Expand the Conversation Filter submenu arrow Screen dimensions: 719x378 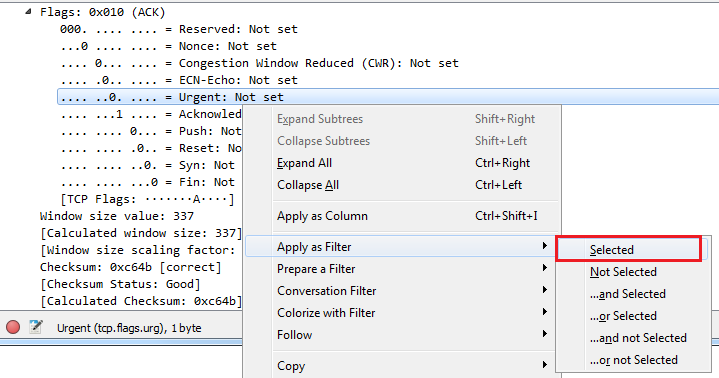point(544,290)
